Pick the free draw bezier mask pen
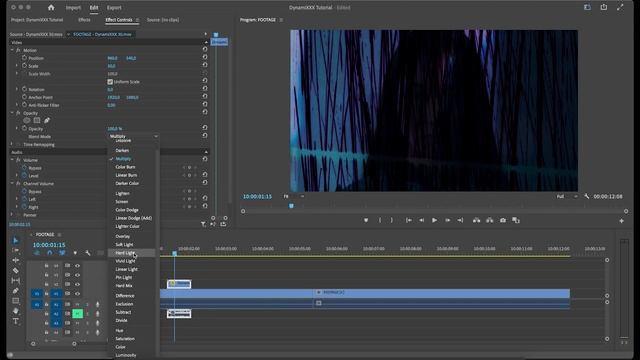 pyautogui.click(x=47, y=120)
